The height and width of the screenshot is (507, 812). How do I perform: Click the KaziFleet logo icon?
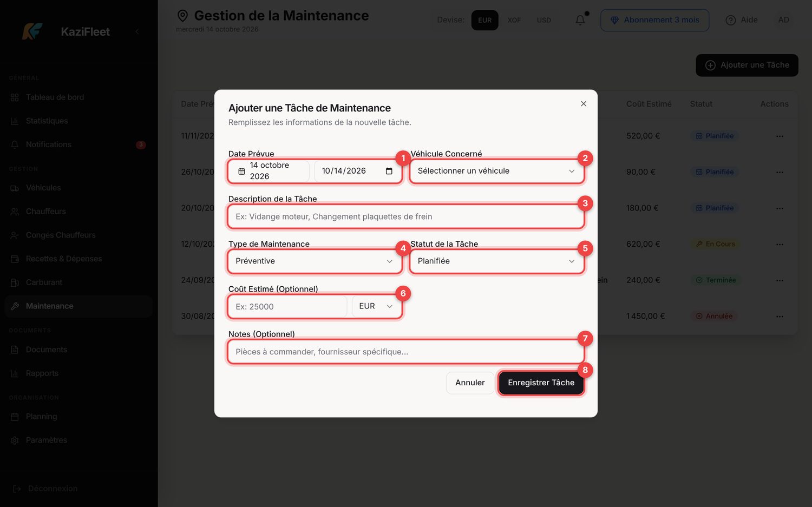pyautogui.click(x=32, y=31)
